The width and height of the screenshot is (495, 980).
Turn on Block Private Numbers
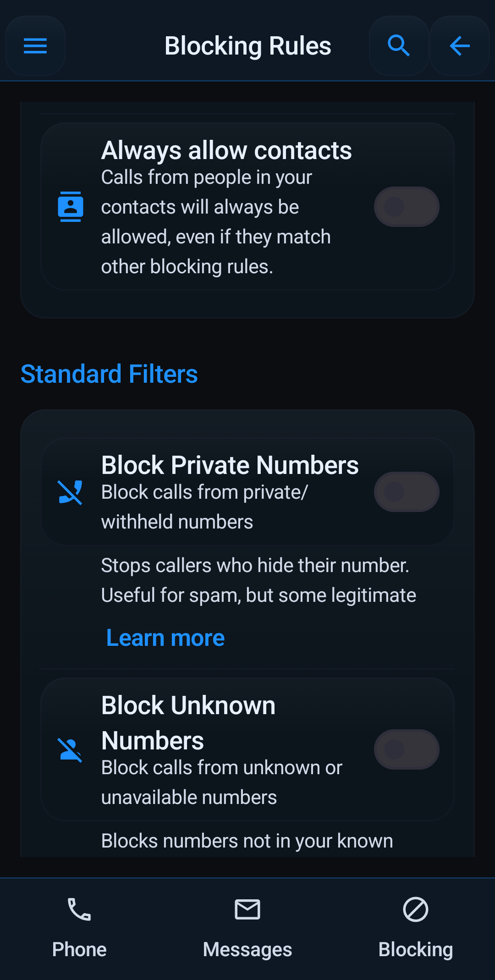406,491
